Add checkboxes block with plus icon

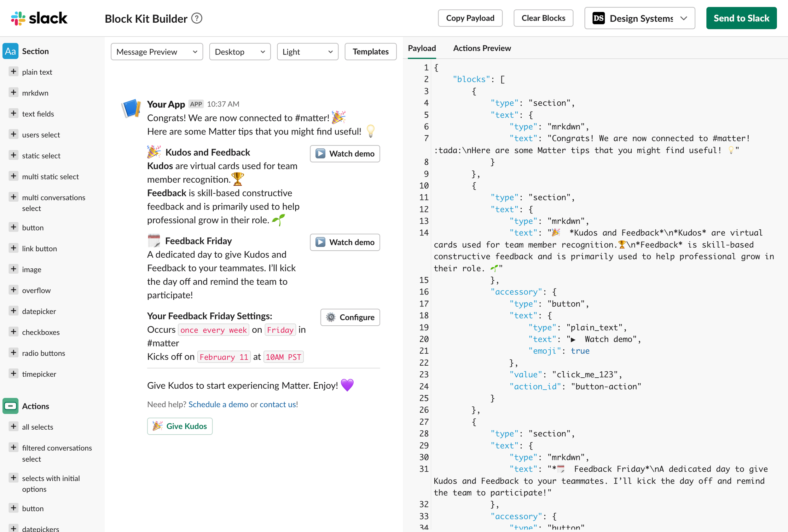(14, 332)
